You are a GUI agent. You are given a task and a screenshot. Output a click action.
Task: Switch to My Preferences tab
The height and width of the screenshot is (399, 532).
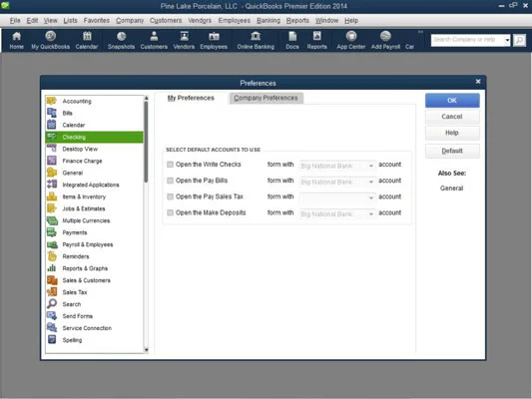point(191,98)
